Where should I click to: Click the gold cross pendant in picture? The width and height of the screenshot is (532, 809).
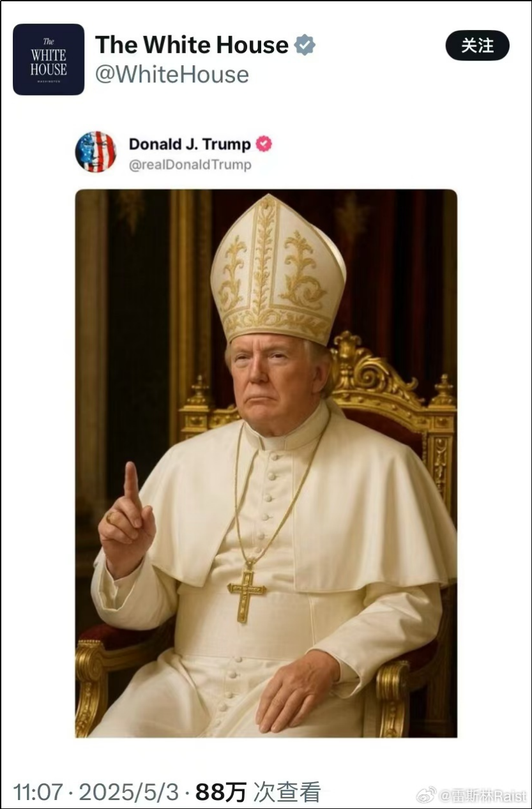pos(247,594)
